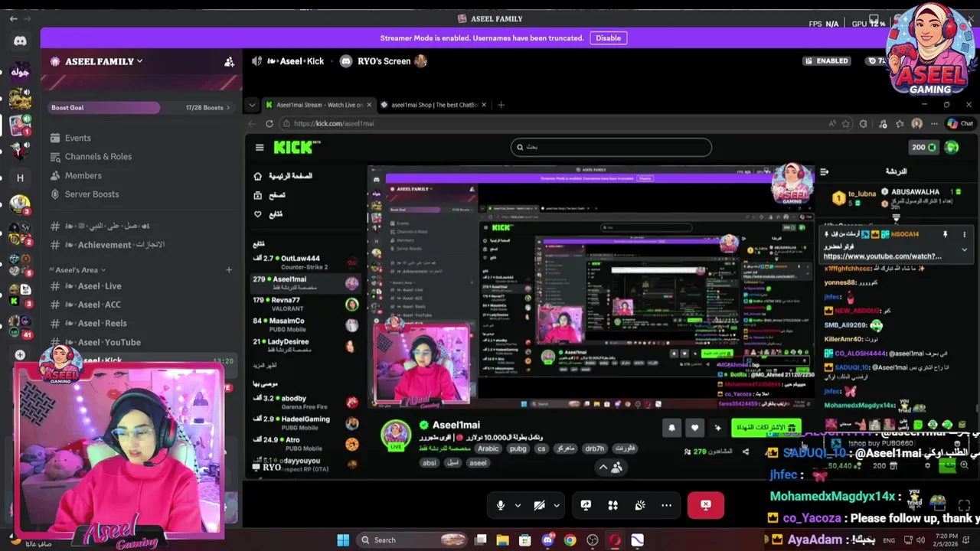
Task: Disconnect from the voice call
Action: point(706,505)
